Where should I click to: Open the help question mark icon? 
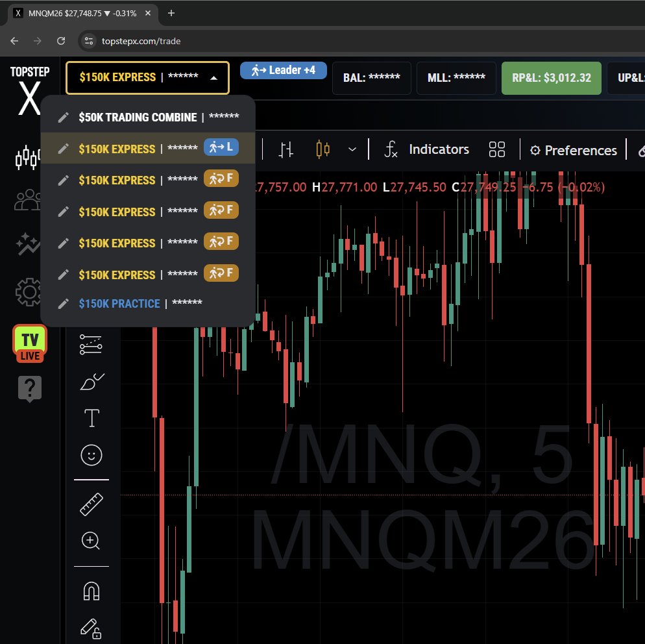(30, 388)
